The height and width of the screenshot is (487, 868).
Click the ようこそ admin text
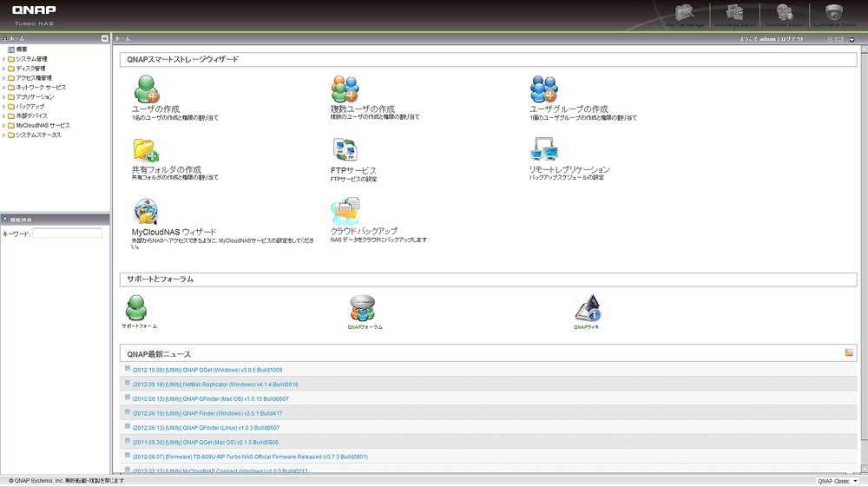[x=757, y=39]
